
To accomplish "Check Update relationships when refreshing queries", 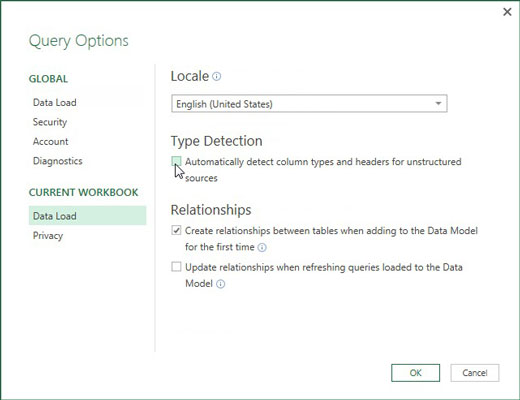I will 176,267.
